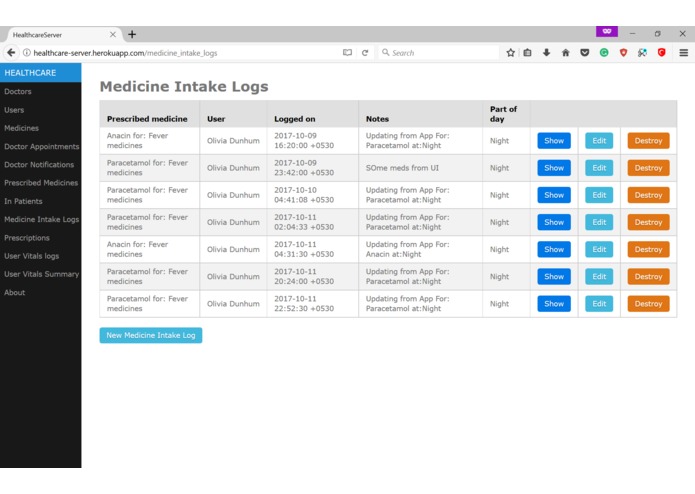Go to the home page icon
The height and width of the screenshot is (494, 695).
pyautogui.click(x=566, y=53)
